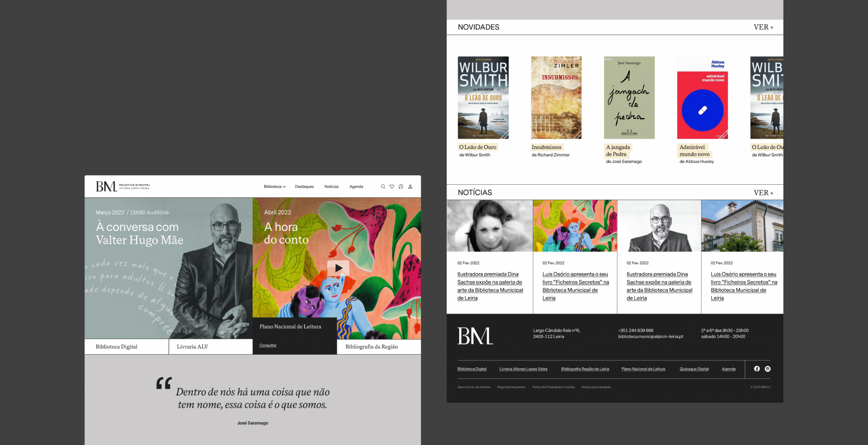Play the A hora do conto video
868x445 pixels.
pos(338,268)
